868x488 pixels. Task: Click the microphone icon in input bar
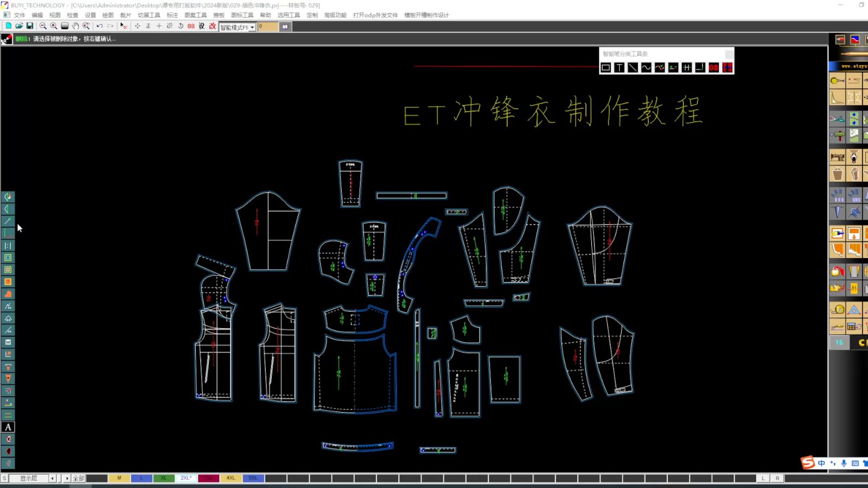pos(844,463)
